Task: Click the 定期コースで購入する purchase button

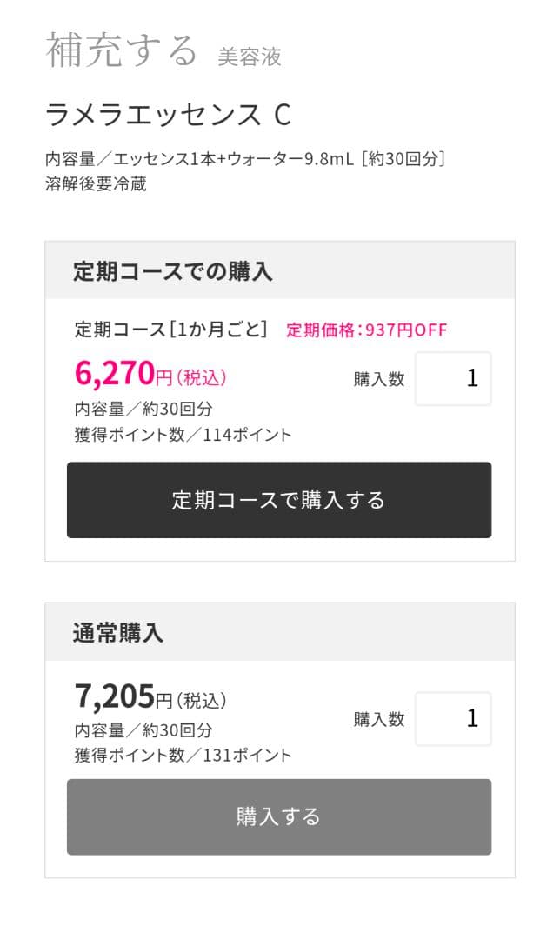Action: (278, 500)
